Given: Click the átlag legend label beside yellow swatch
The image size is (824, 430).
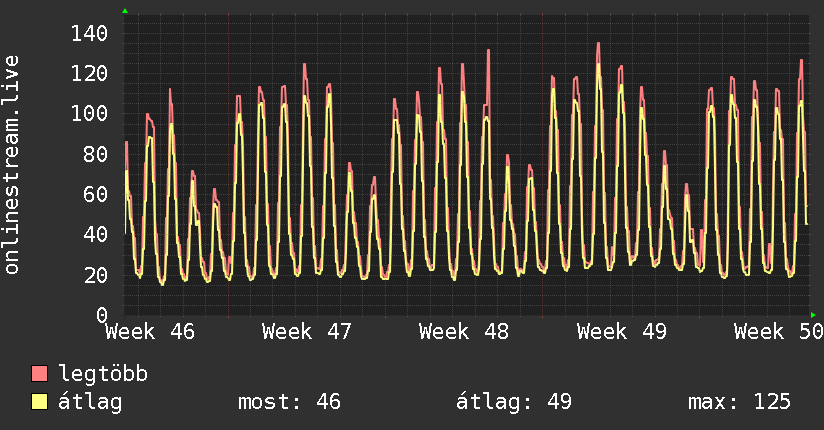Looking at the screenshot, I should point(90,402).
